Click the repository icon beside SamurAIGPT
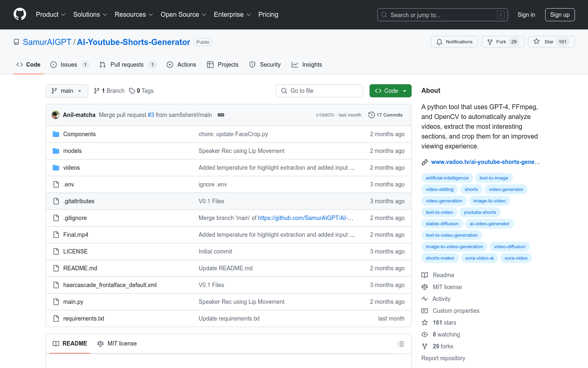588x368 pixels. (x=16, y=42)
